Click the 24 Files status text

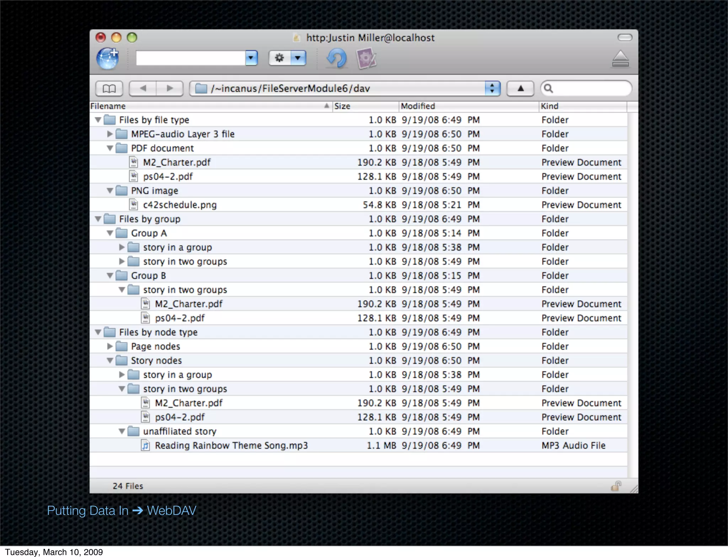click(128, 486)
